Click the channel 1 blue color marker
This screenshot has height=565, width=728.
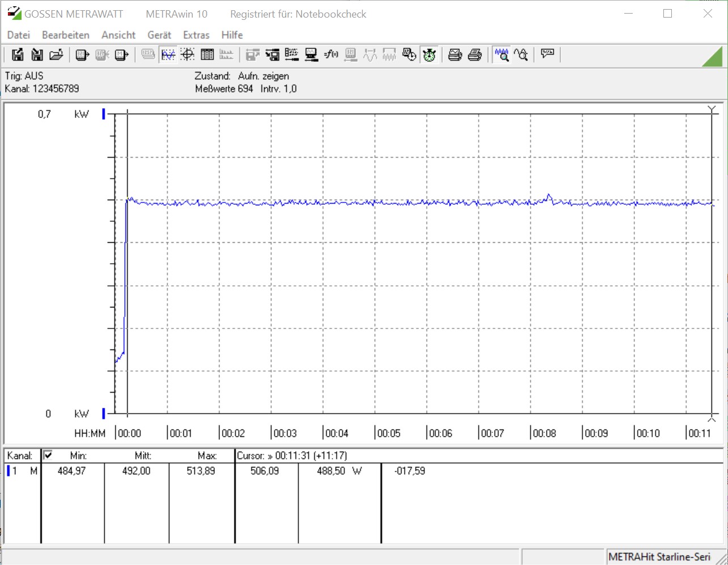(x=9, y=471)
